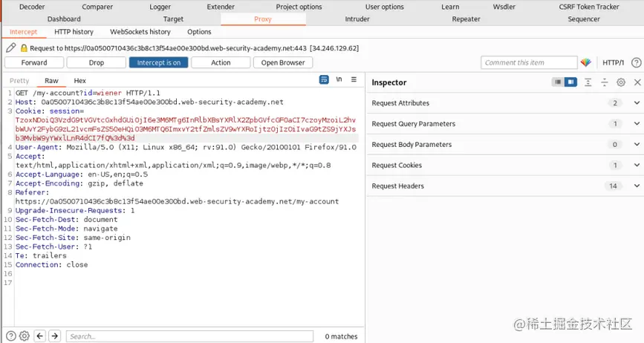The image size is (644, 343).
Task: Open search help question mark icon
Action: point(11,336)
